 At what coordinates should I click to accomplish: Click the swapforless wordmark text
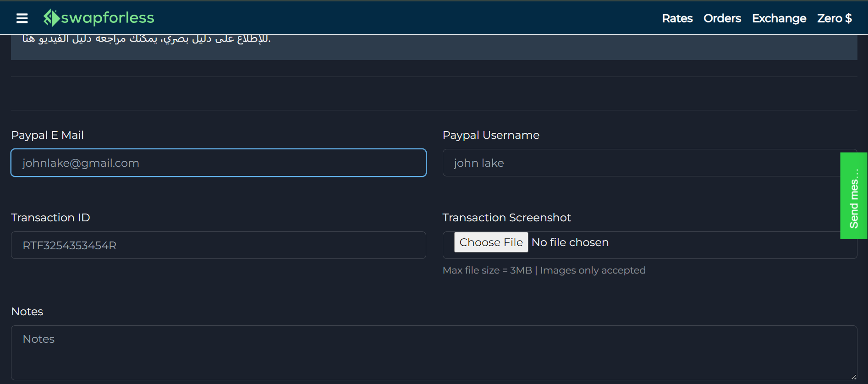pos(108,18)
